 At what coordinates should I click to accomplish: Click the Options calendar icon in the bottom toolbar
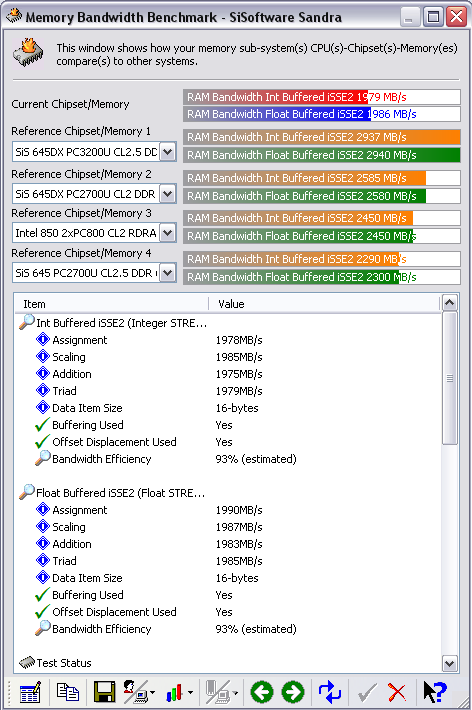[30, 691]
